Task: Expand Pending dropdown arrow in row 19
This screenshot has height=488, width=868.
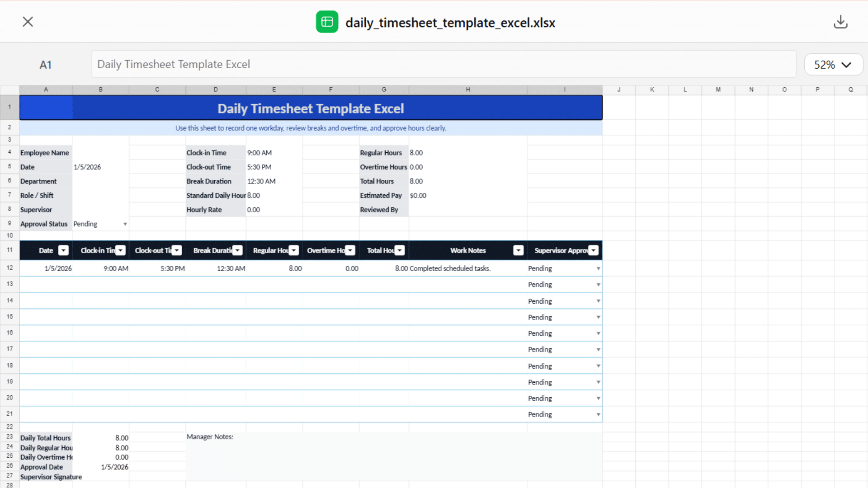Action: click(x=598, y=382)
